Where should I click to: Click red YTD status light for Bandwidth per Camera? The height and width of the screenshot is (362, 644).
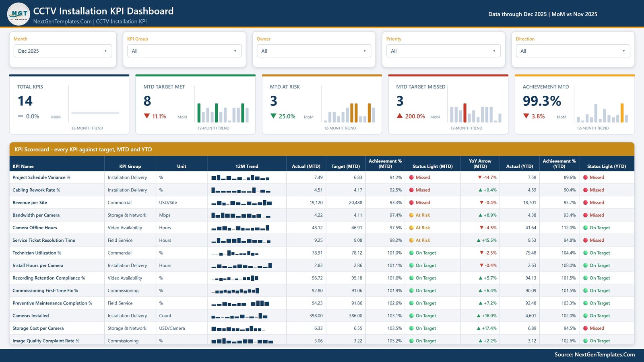[586, 215]
